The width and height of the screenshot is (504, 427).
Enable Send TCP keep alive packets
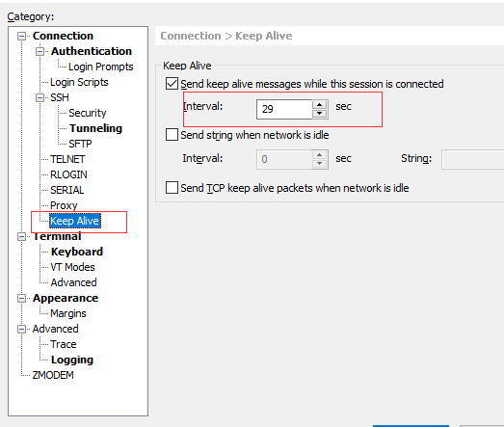pos(172,187)
